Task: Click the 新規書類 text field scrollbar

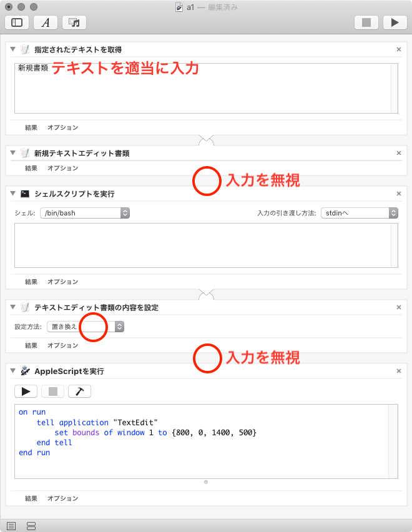Action: click(x=395, y=88)
